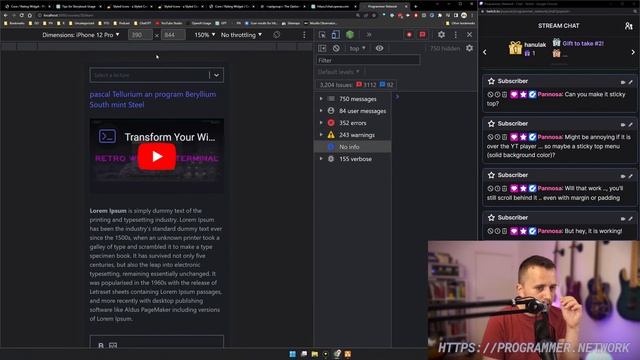Delete message icon on Will that work message
Viewport: 640px width, 360px height.
click(x=504, y=189)
